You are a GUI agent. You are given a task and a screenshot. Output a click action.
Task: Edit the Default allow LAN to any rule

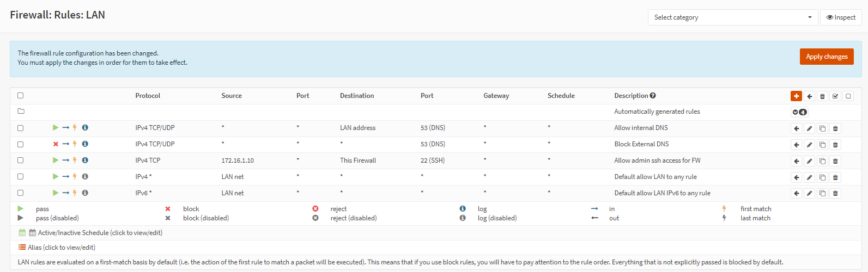tap(810, 177)
